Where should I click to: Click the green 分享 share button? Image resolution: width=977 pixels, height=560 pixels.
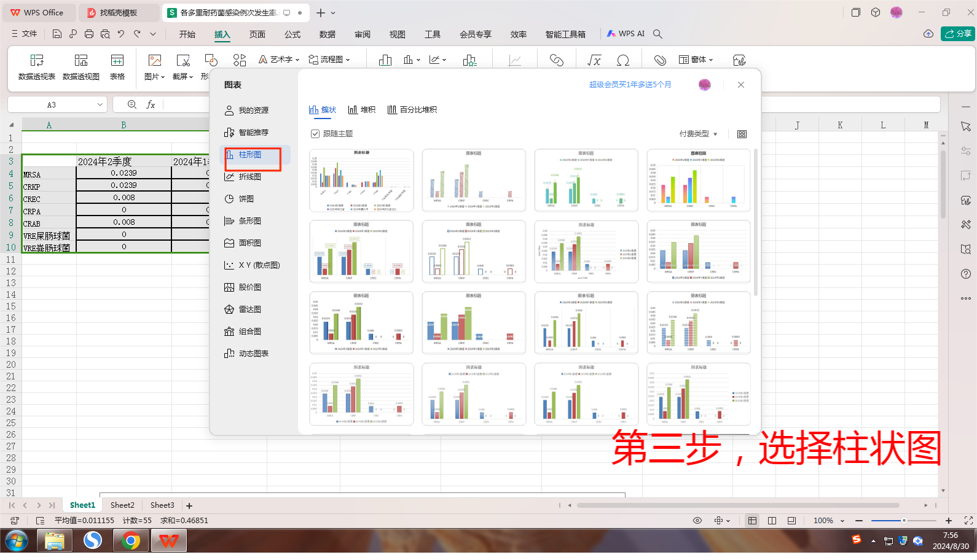click(957, 34)
